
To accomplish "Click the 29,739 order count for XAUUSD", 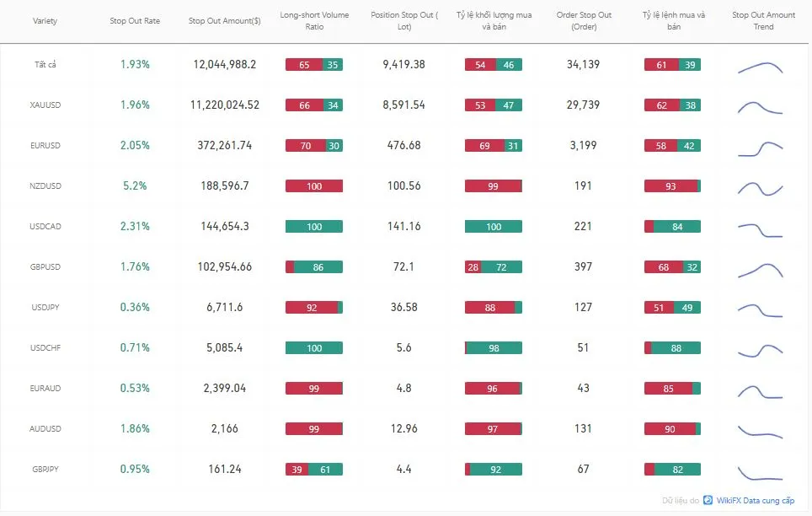I will [x=583, y=105].
